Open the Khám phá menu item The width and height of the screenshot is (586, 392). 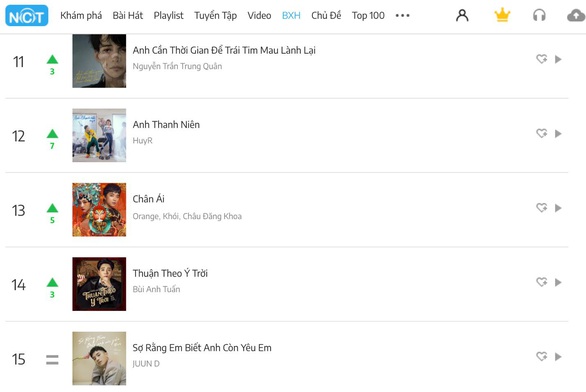[81, 15]
